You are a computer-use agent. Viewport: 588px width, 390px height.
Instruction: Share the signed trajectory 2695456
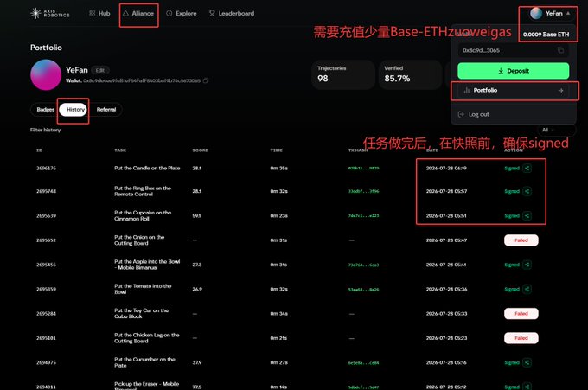click(527, 265)
